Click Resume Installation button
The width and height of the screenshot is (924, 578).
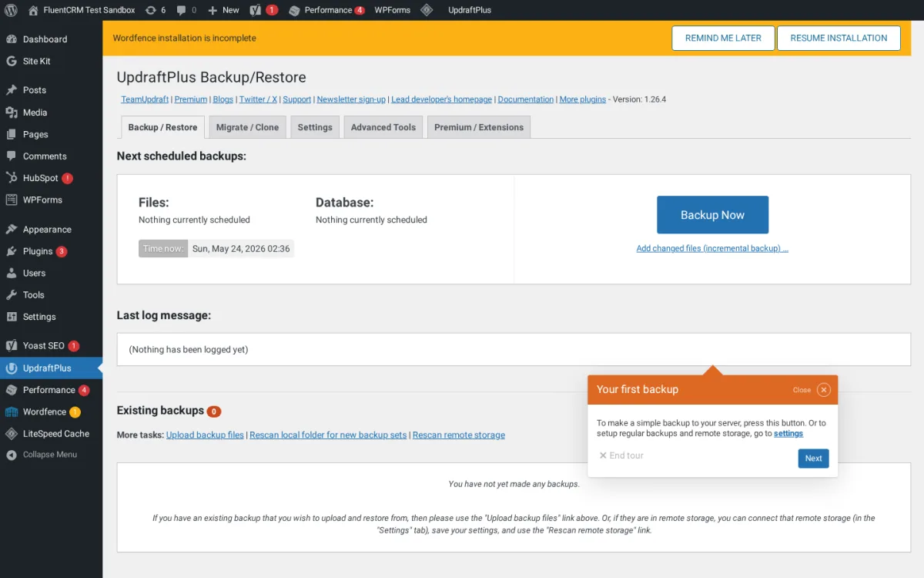(839, 38)
